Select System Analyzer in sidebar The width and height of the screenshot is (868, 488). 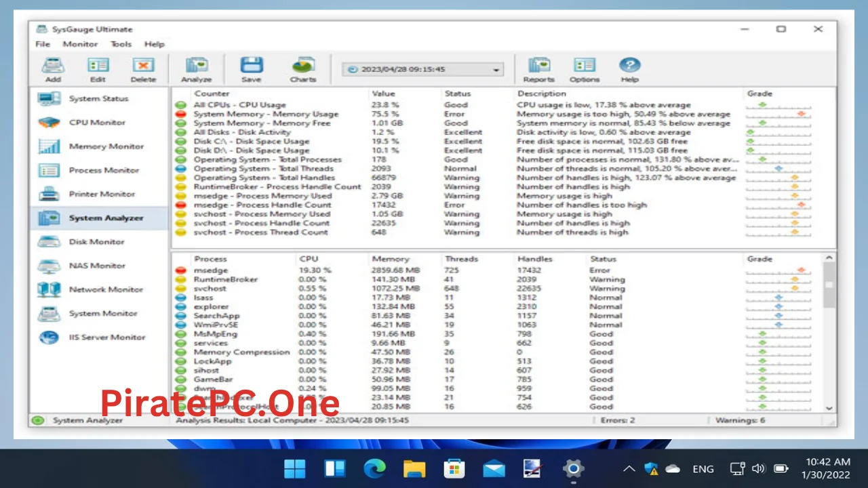(99, 218)
